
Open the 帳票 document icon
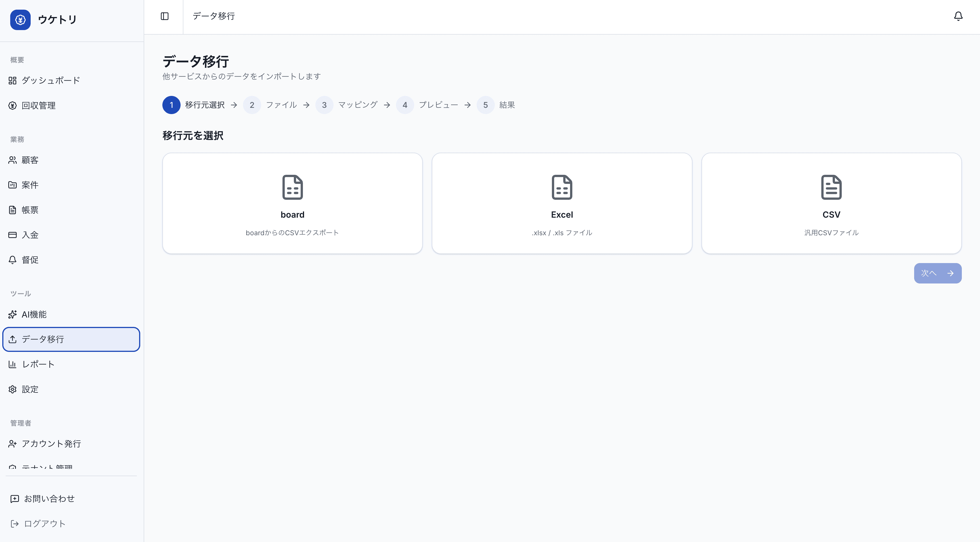pyautogui.click(x=12, y=210)
